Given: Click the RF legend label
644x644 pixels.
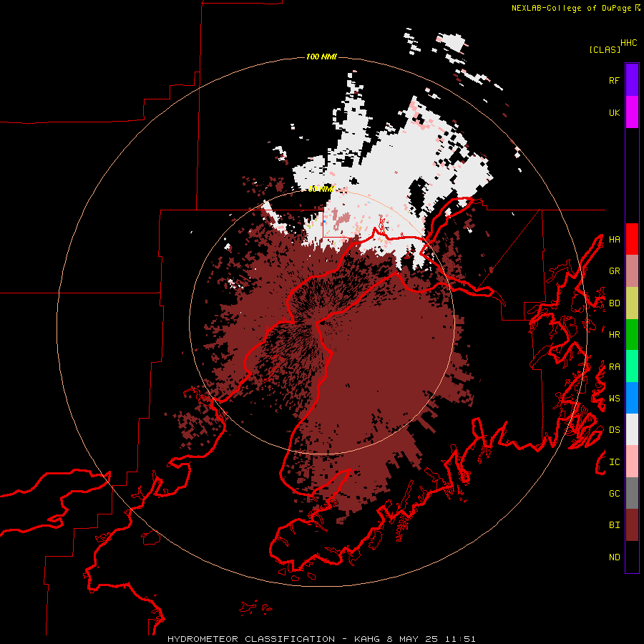Looking at the screenshot, I should click(614, 80).
